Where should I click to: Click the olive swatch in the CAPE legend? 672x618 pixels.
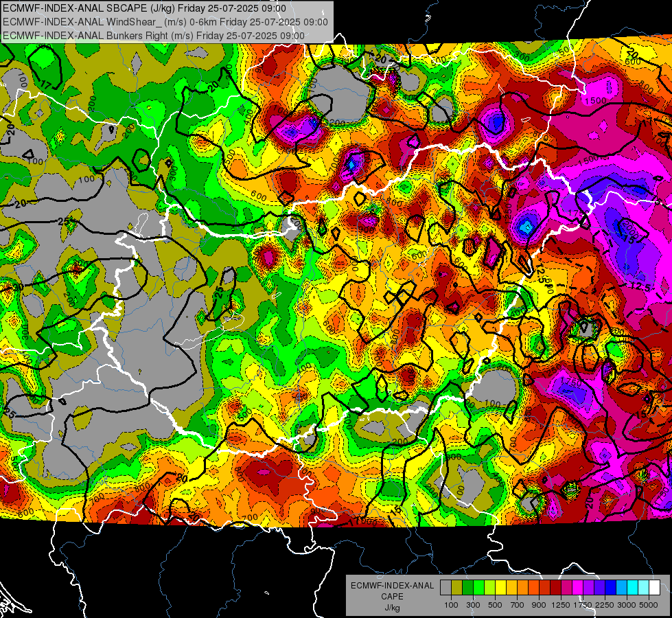pos(457,587)
